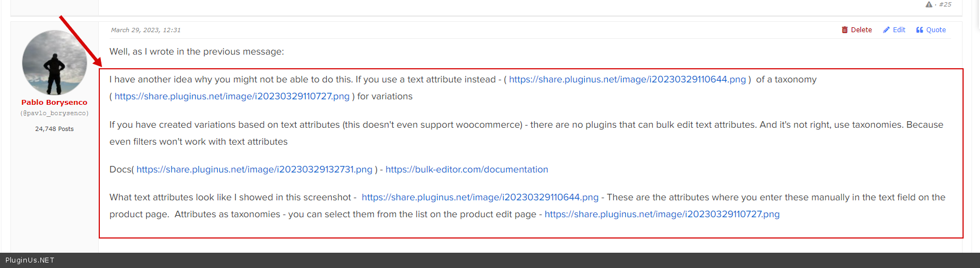Open the i20230329132731.png Docs screenshot link
980x268 pixels.
click(x=254, y=169)
